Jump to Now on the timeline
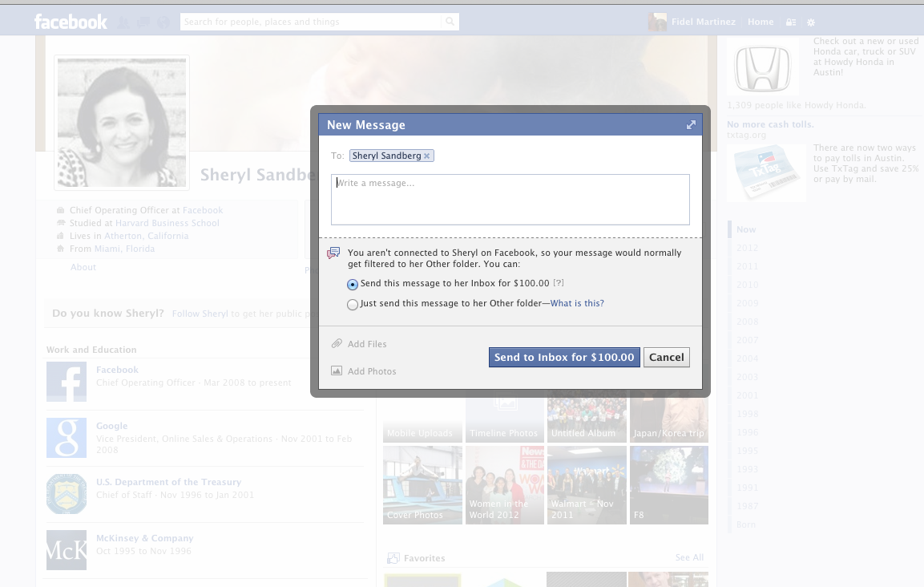 (x=746, y=229)
